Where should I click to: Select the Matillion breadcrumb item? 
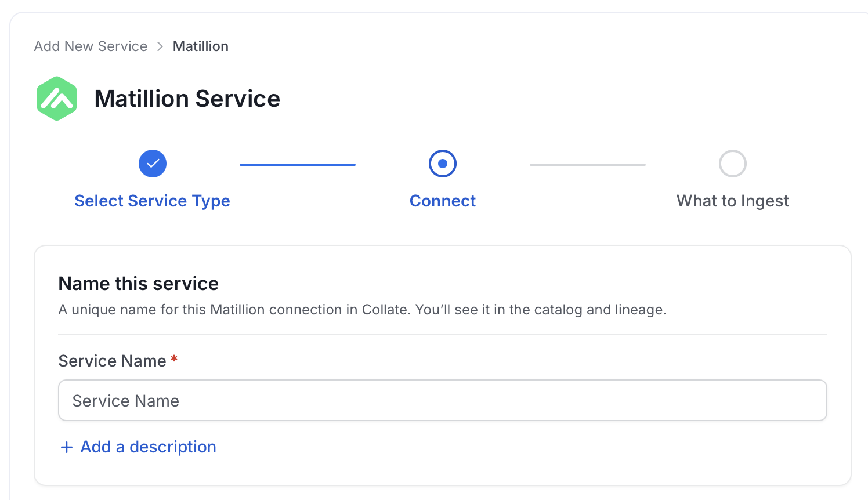click(x=201, y=46)
